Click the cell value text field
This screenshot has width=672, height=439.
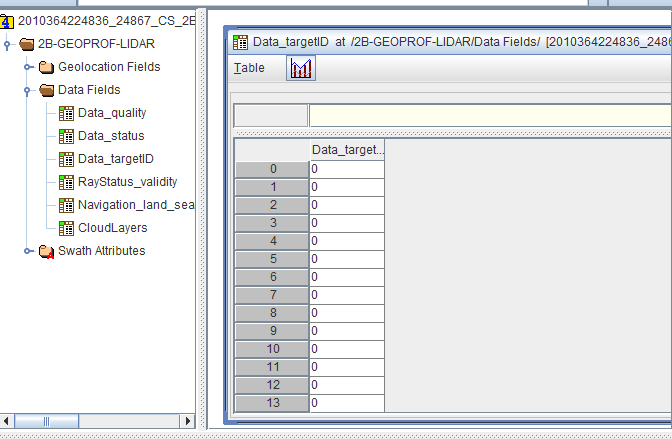(490, 115)
